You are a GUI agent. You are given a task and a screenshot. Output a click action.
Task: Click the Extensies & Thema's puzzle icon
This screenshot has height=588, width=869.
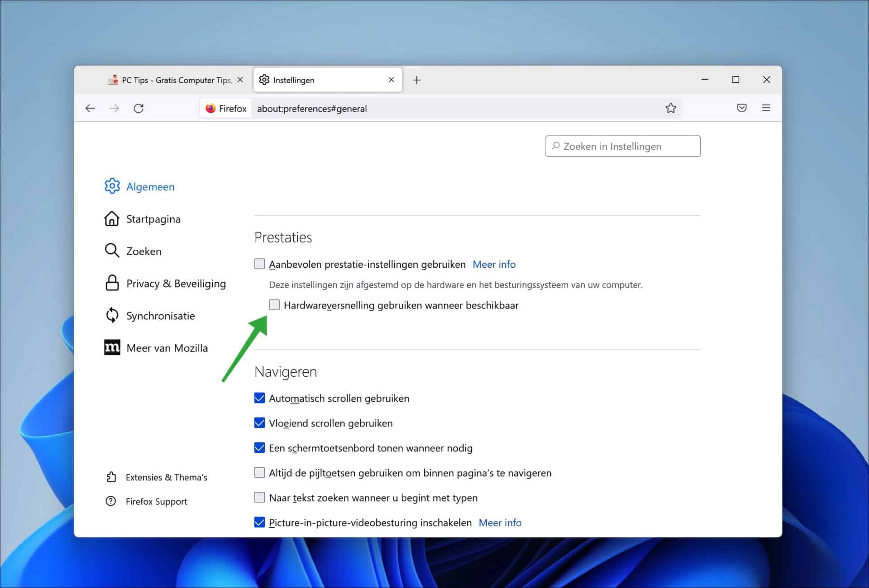[x=112, y=477]
